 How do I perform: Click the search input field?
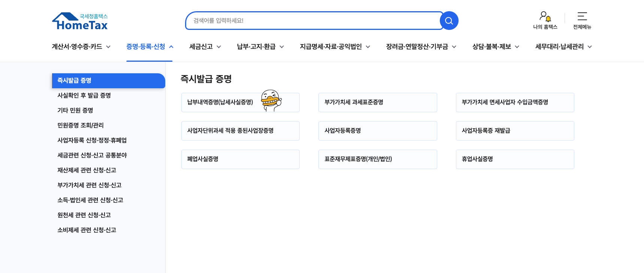click(314, 21)
